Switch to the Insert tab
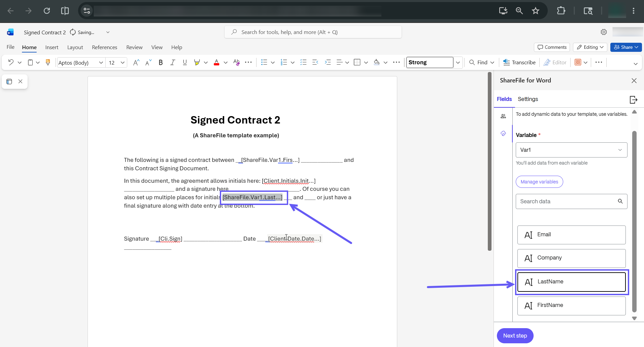 (x=52, y=47)
